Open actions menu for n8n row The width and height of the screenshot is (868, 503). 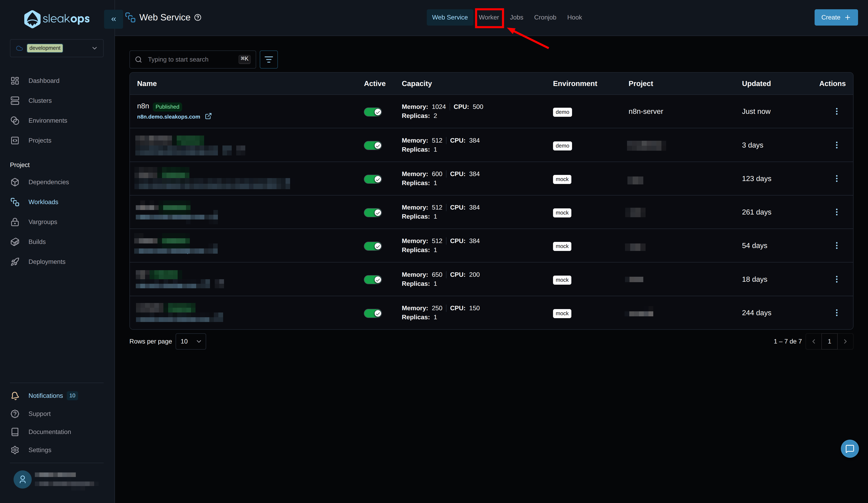pos(836,111)
